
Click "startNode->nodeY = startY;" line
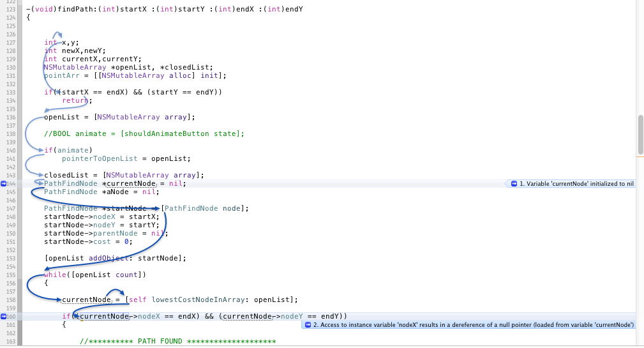coord(102,225)
